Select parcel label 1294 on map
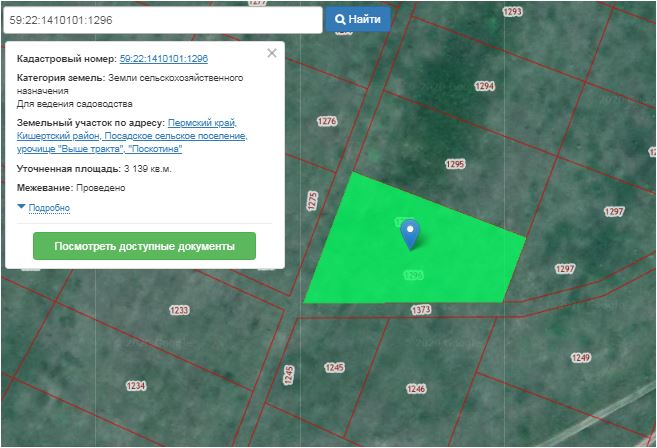Screen dimensions: 657x448 click(485, 87)
